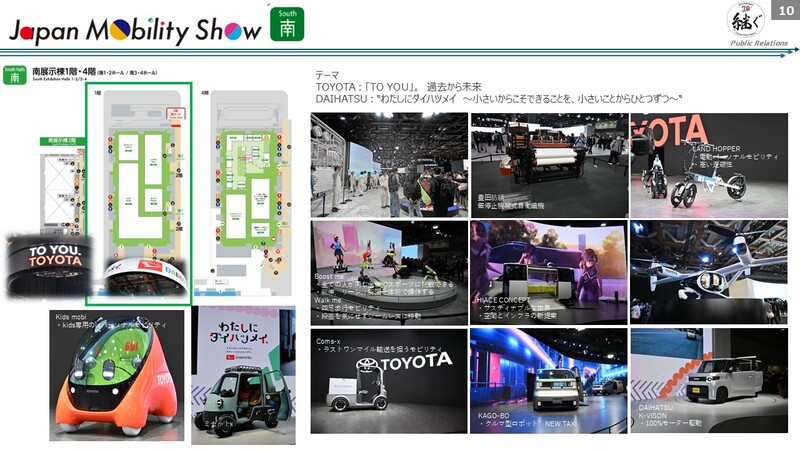This screenshot has height=450, width=800.
Task: Click the small green 南 icon beside hall title
Action: pos(14,74)
